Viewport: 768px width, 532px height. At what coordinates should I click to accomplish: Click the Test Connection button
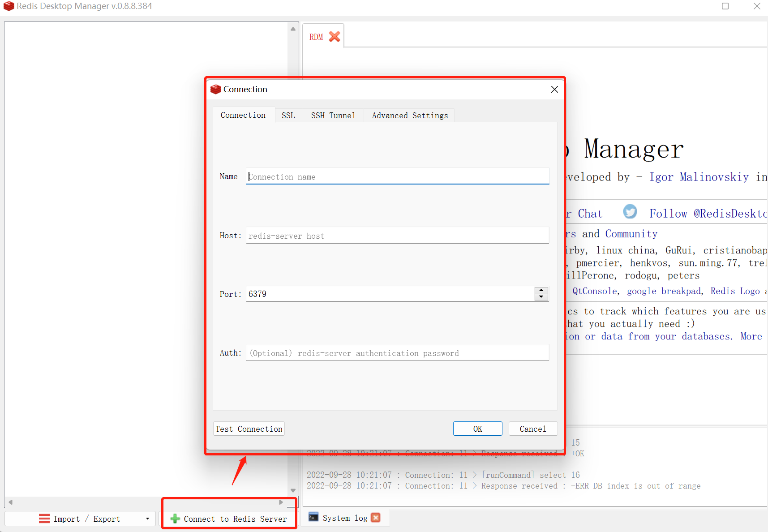[x=249, y=429]
